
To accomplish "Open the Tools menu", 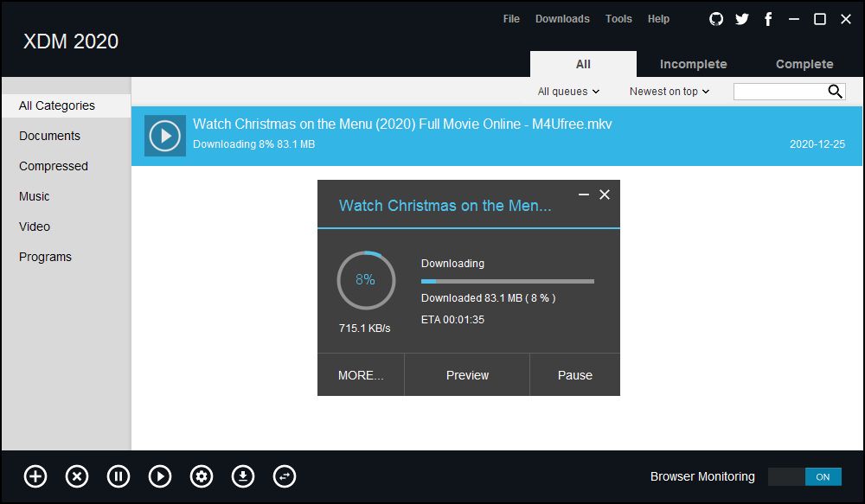I will pos(618,19).
